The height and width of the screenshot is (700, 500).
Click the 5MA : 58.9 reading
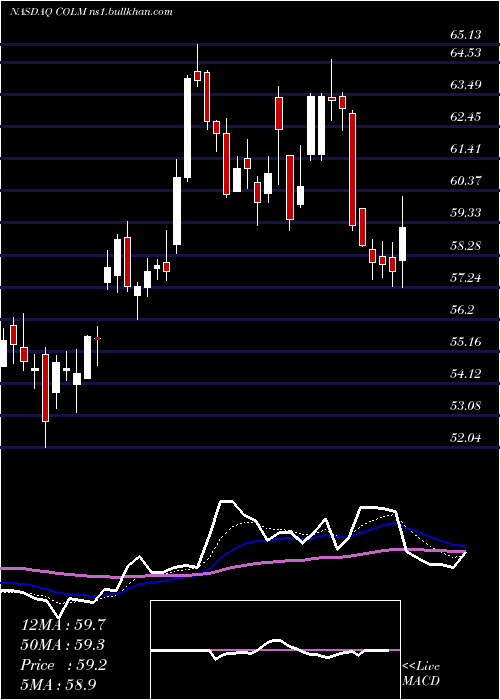coord(59,685)
